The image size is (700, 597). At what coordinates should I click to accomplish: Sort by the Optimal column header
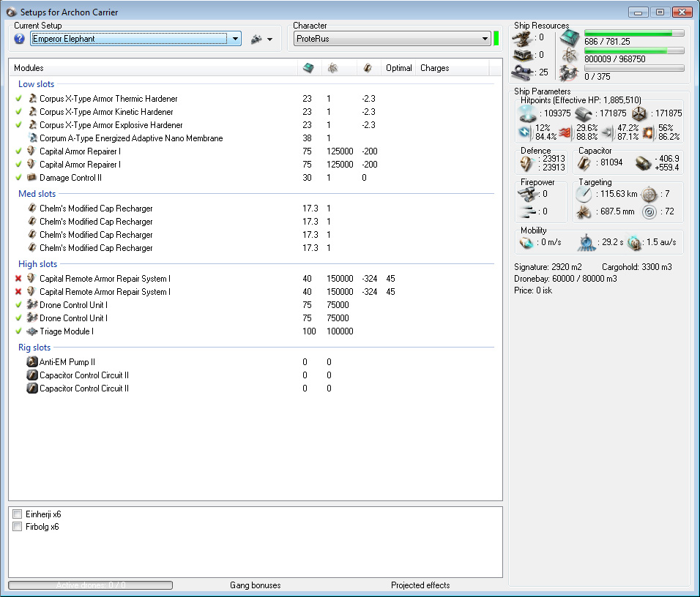[x=398, y=68]
